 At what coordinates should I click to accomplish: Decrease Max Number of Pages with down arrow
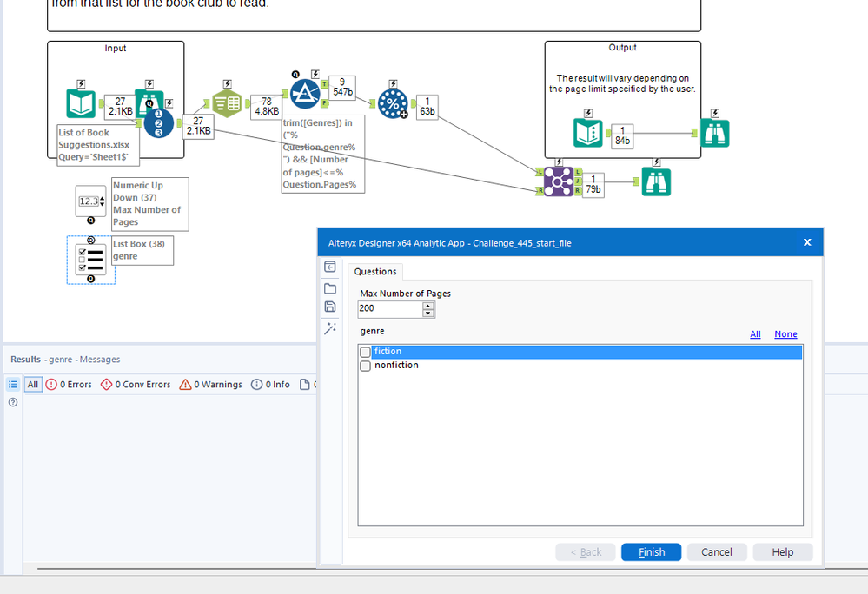click(x=427, y=313)
